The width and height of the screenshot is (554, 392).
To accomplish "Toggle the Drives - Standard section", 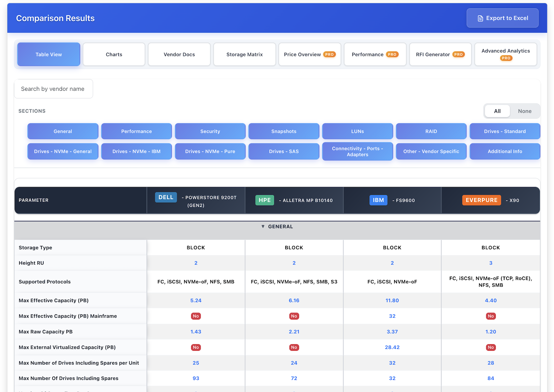I will [x=505, y=131].
